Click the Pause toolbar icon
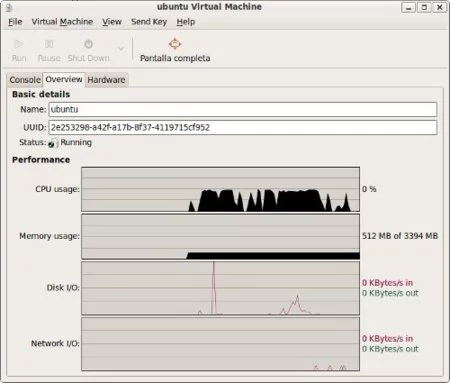The height and width of the screenshot is (383, 450). click(49, 44)
